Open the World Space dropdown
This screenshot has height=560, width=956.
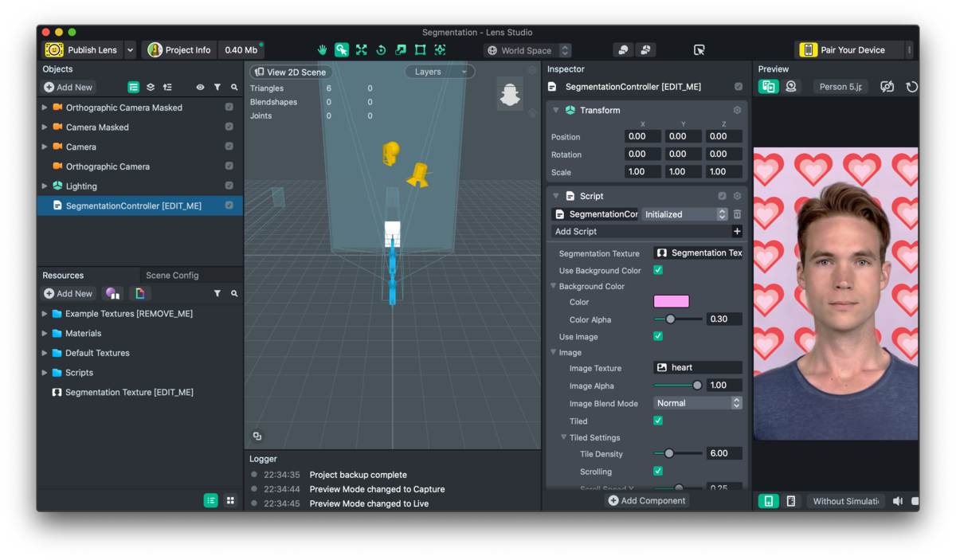pyautogui.click(x=527, y=50)
